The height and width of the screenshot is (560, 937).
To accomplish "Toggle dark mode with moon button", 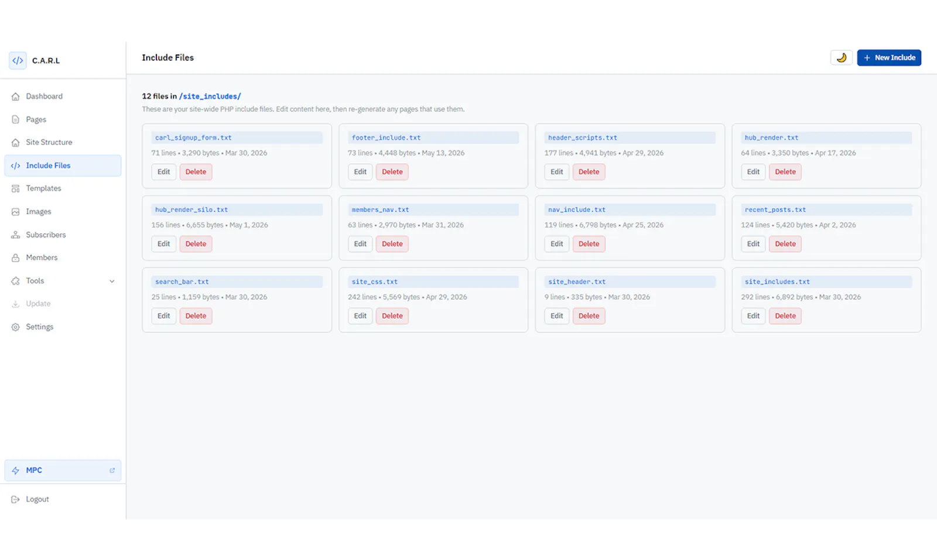I will point(841,57).
